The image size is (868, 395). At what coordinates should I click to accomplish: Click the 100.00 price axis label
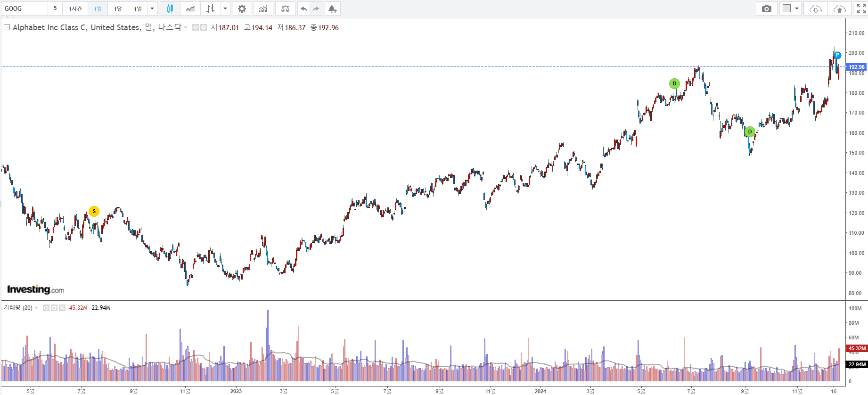pyautogui.click(x=856, y=253)
